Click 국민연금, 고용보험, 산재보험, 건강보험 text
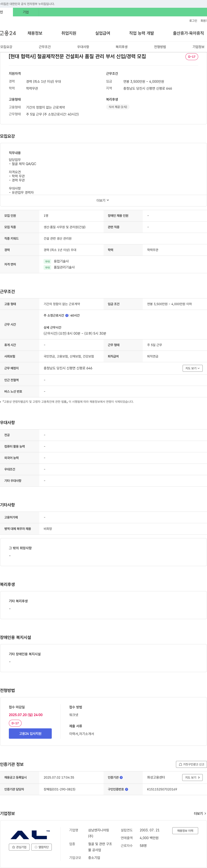 [x=69, y=356]
